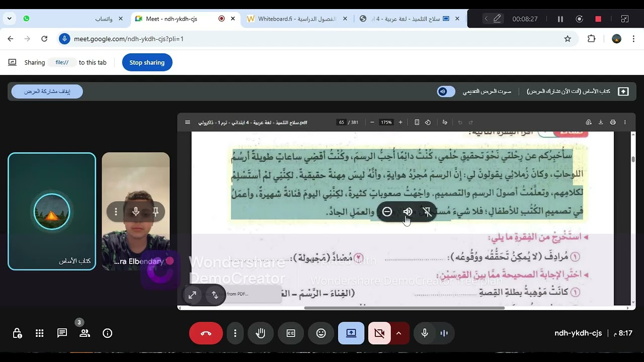
Task: Mute the presentation tile audio
Action: (x=408, y=212)
